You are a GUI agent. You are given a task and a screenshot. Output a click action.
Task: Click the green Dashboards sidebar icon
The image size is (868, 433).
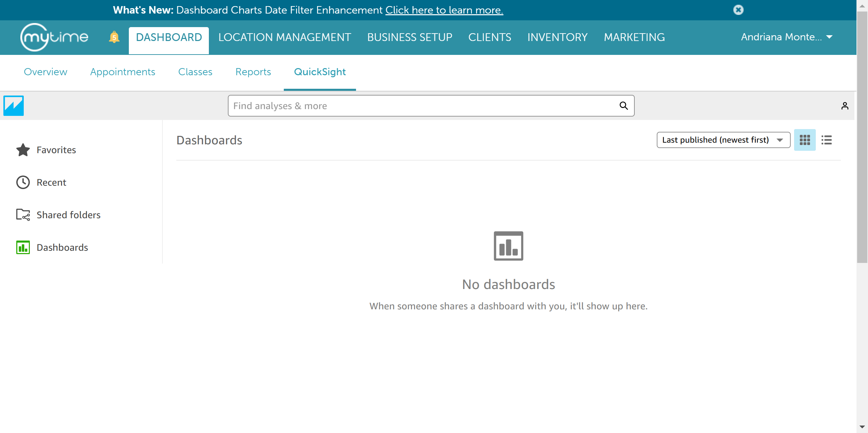click(x=23, y=247)
